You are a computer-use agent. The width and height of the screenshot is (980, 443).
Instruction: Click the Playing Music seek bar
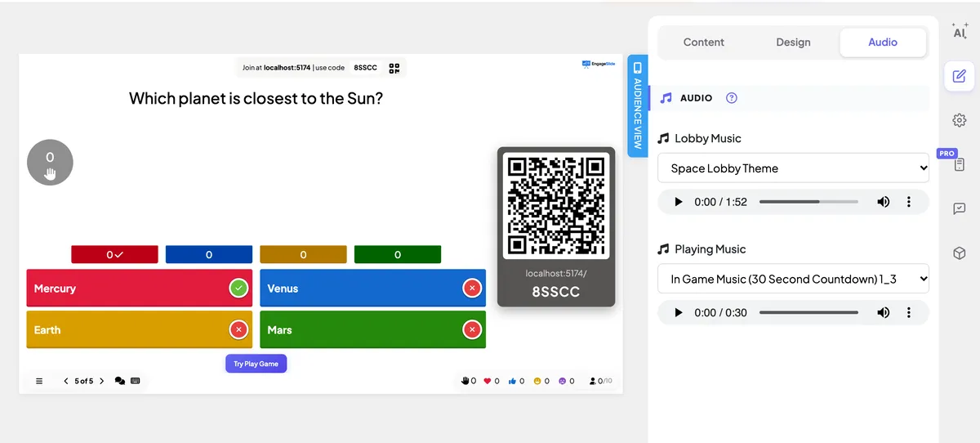point(808,312)
